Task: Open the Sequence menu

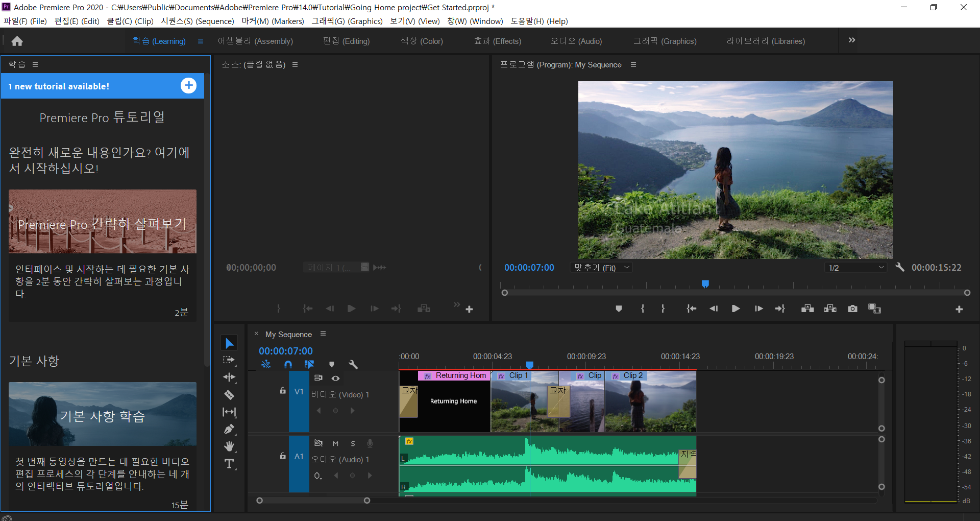Action: coord(198,21)
